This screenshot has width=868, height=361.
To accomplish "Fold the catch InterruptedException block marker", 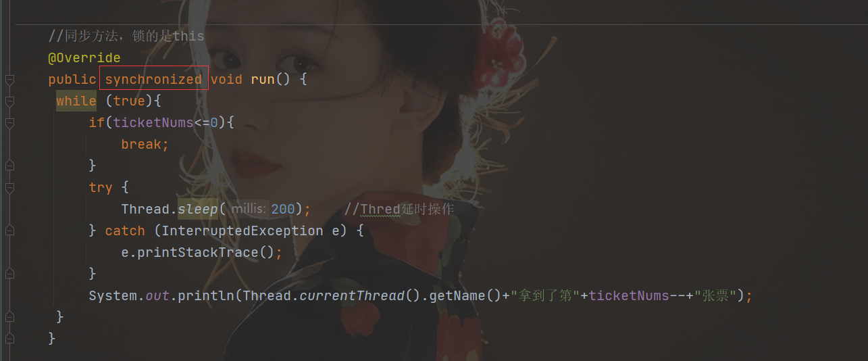I will [x=9, y=231].
